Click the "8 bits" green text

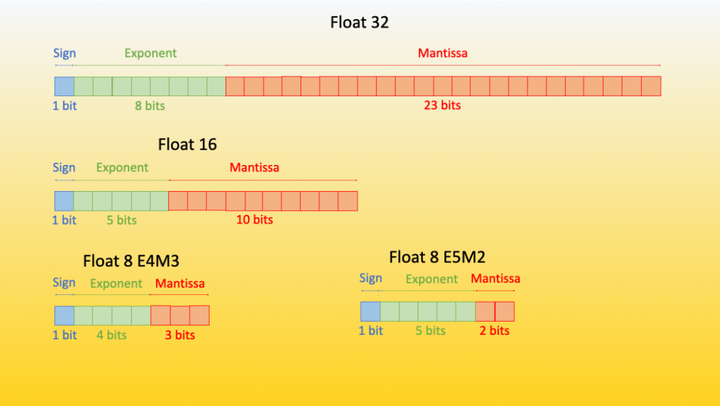pos(150,106)
